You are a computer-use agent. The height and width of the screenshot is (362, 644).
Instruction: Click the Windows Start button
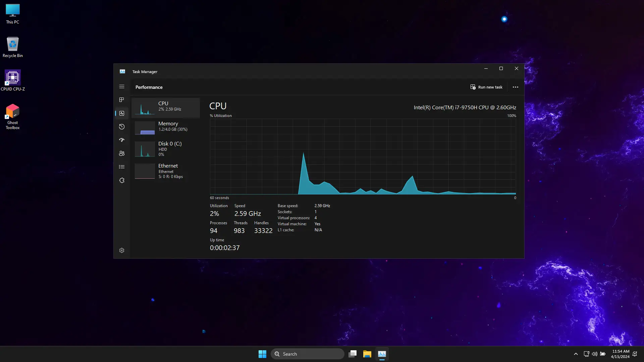[262, 354]
